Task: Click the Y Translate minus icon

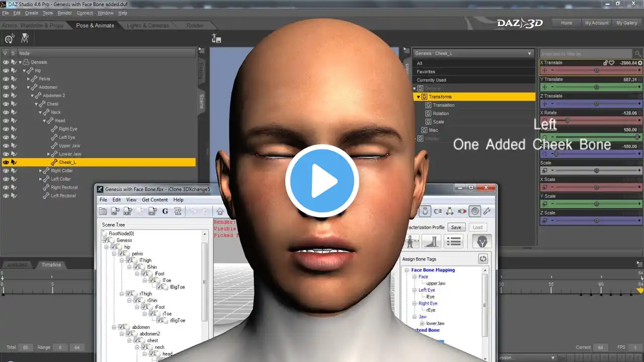Action: tap(552, 87)
